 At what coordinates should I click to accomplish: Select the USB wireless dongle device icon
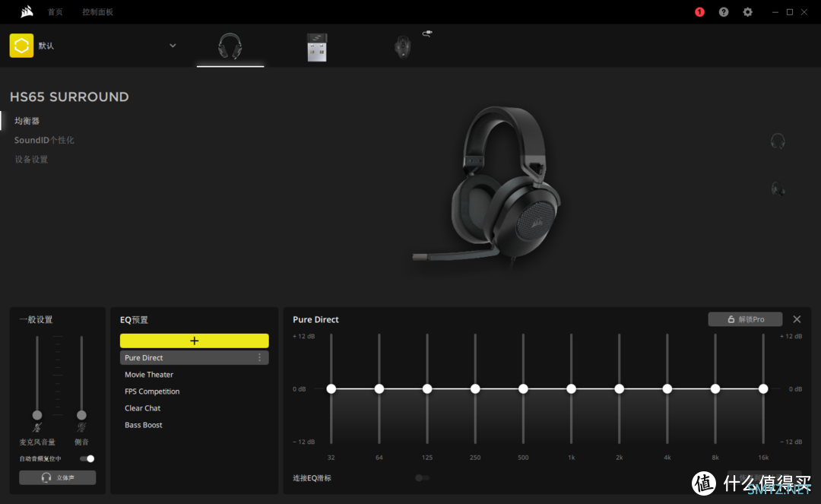click(317, 47)
